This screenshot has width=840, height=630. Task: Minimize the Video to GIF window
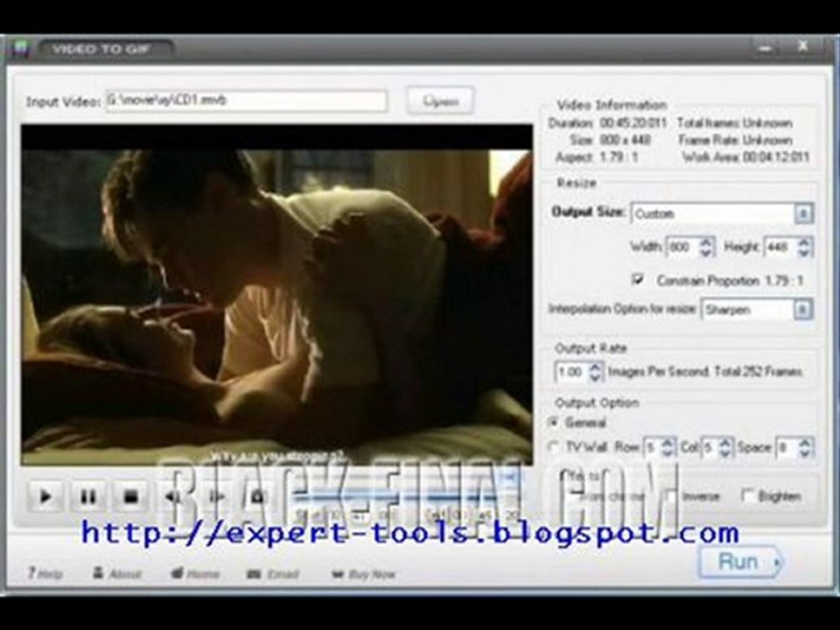pyautogui.click(x=766, y=48)
